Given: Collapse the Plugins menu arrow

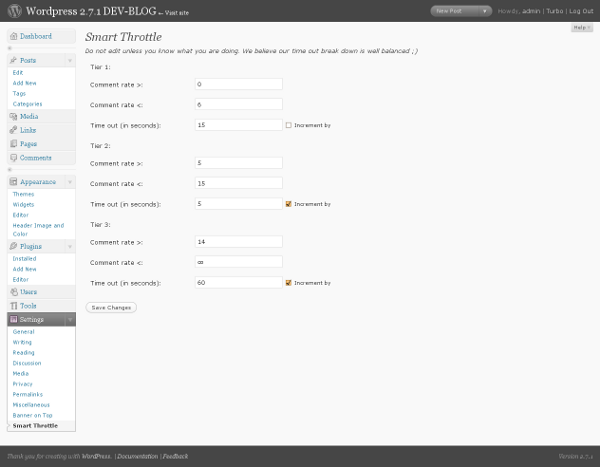Looking at the screenshot, I should (70, 247).
